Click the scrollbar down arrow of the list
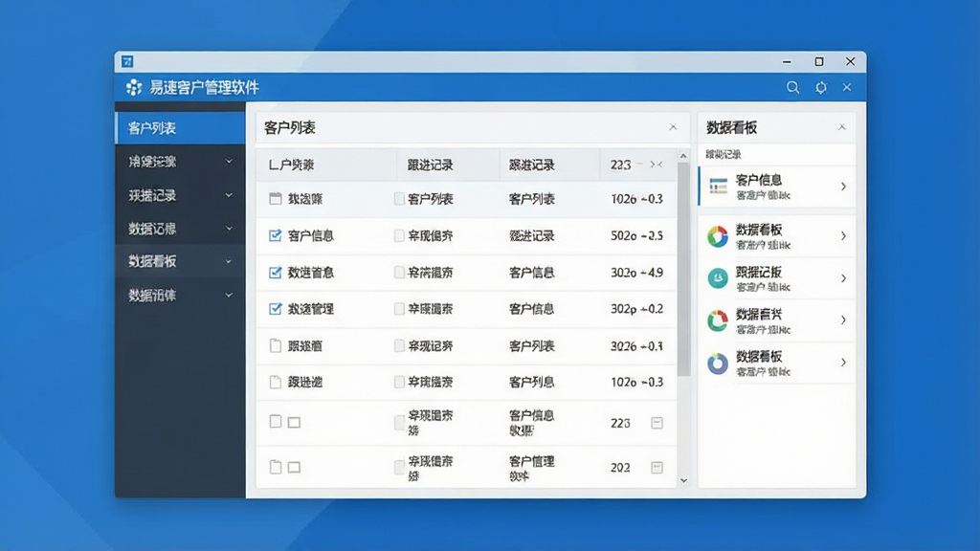 pos(683,480)
